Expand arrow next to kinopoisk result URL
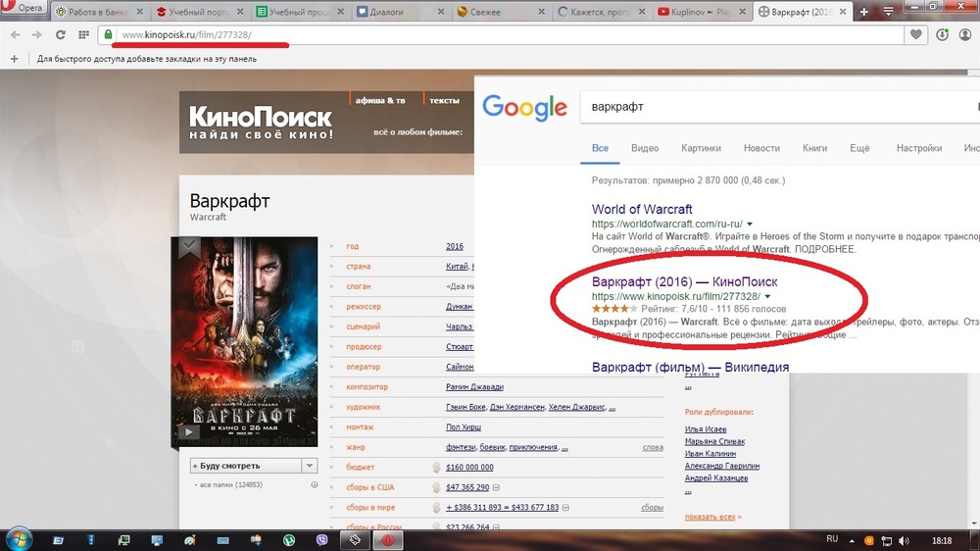The width and height of the screenshot is (980, 551). (767, 296)
